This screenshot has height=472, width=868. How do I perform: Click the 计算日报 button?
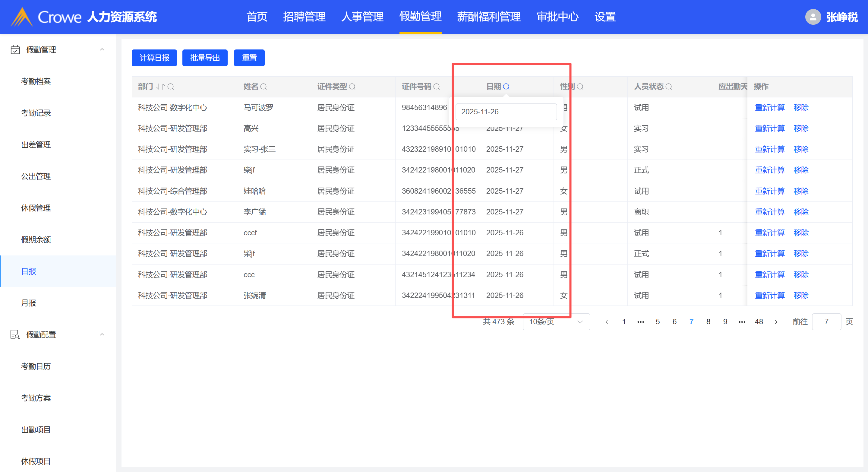(154, 58)
